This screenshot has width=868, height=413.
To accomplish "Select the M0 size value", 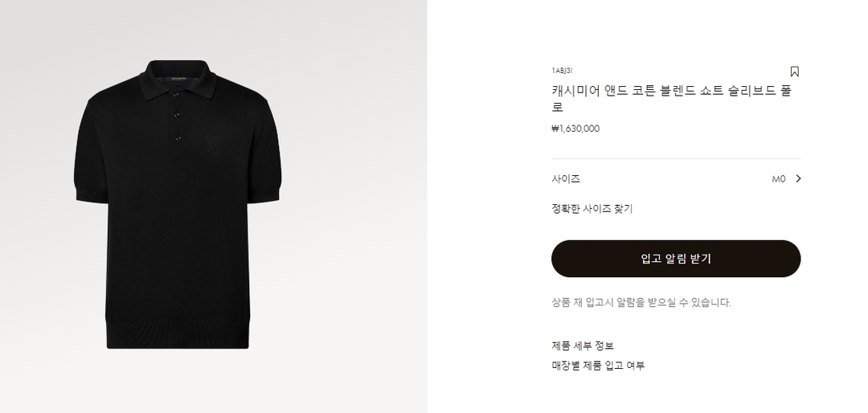I will [778, 179].
